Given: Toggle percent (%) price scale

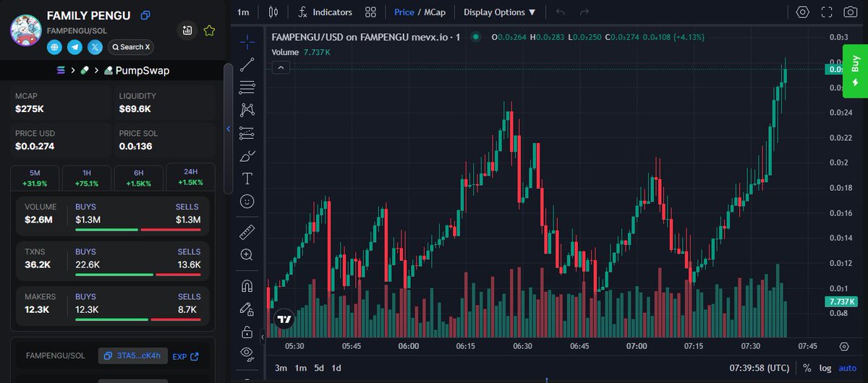Looking at the screenshot, I should 807,368.
